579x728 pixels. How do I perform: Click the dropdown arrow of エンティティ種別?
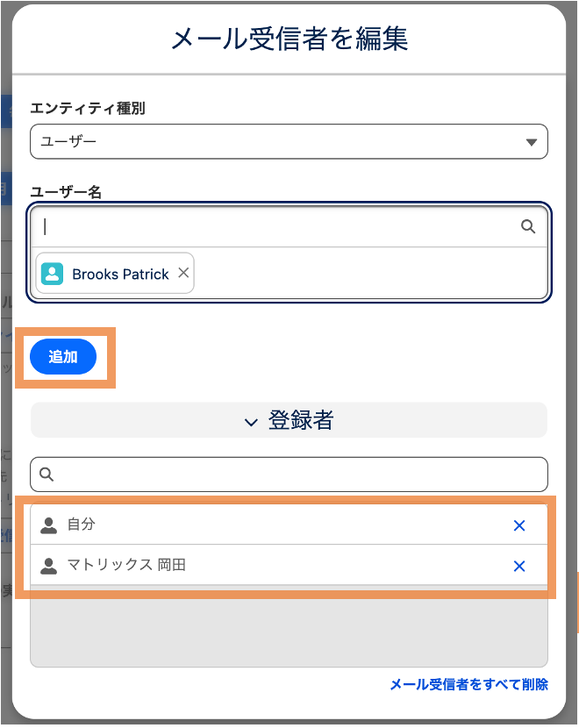[x=531, y=142]
